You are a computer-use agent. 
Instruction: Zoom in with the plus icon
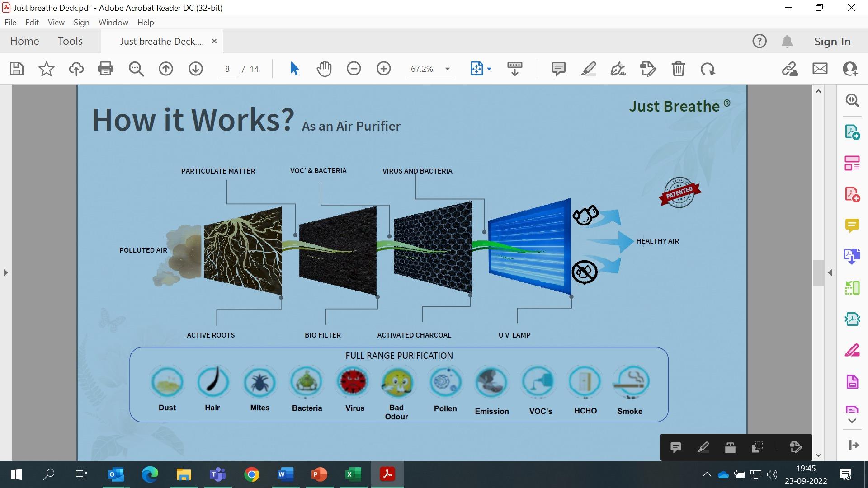coord(384,69)
